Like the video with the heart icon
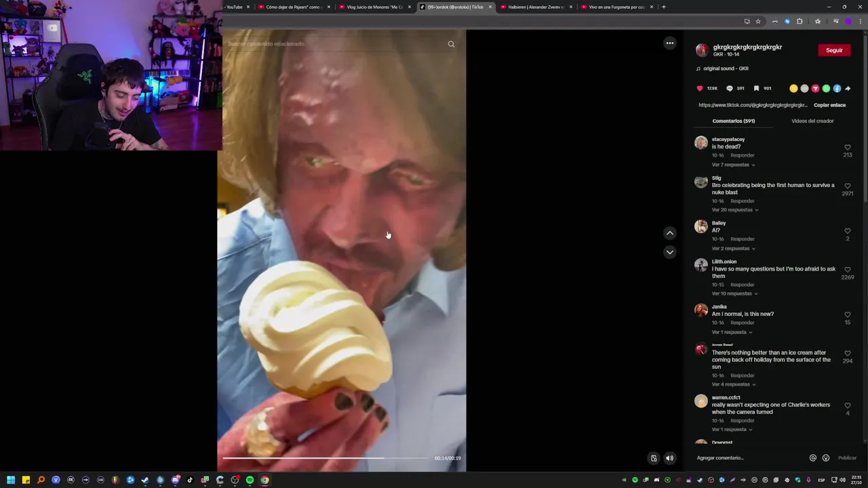868x488 pixels. (700, 88)
